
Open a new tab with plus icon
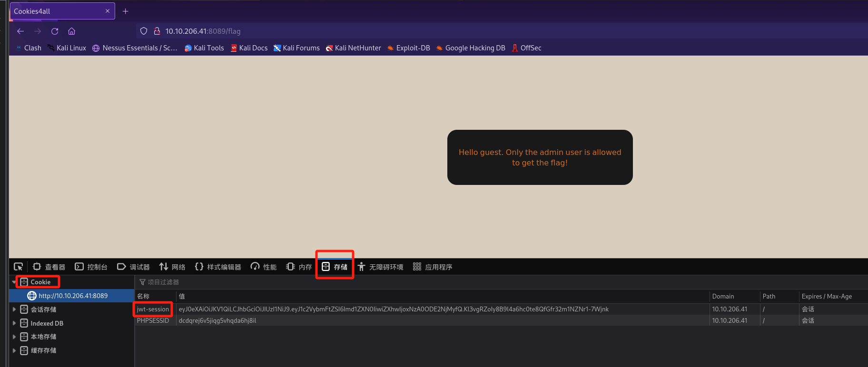tap(126, 11)
